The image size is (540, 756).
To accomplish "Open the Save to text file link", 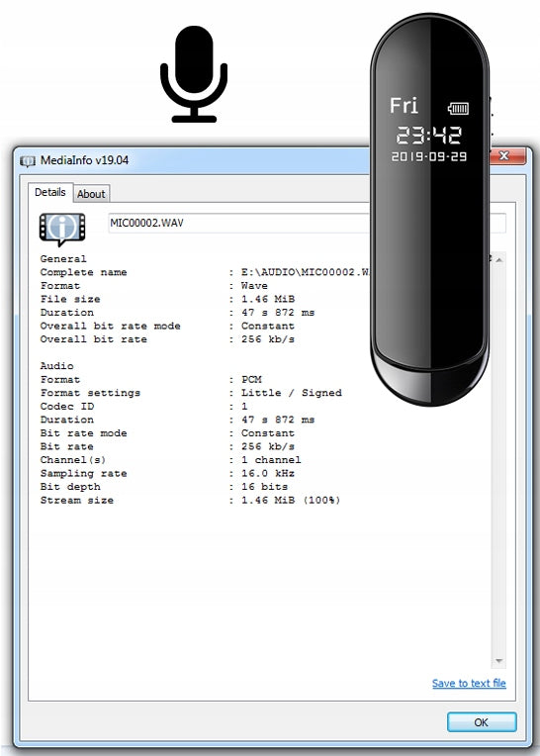I will click(x=469, y=683).
